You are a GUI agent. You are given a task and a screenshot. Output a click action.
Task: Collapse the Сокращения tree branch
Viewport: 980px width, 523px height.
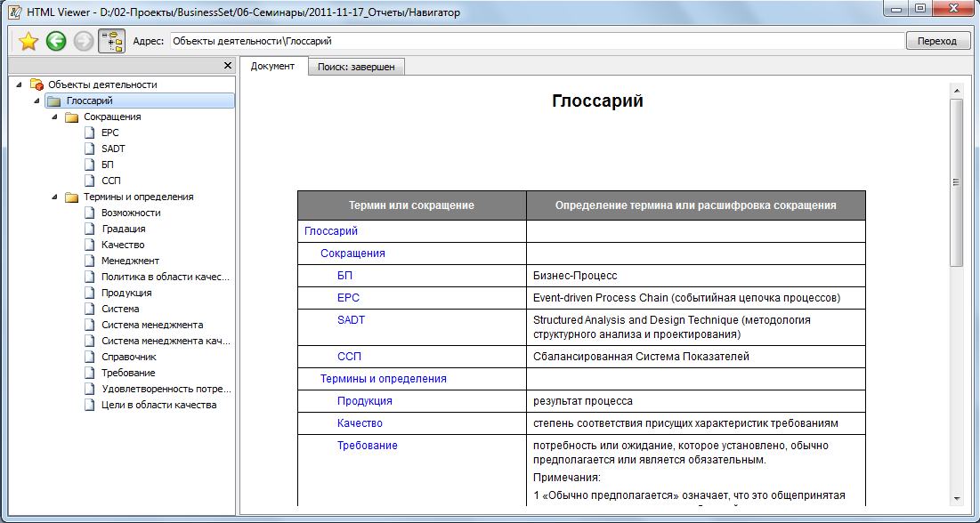point(53,117)
